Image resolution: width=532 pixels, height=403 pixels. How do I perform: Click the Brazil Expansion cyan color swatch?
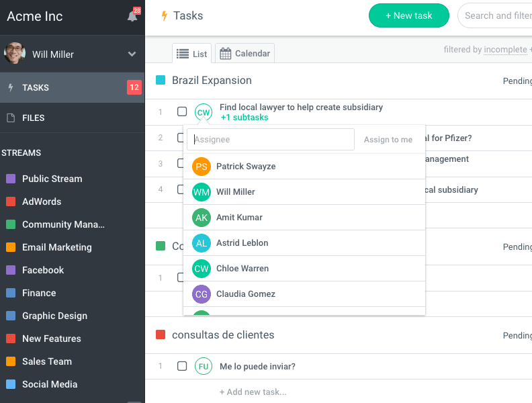coord(161,81)
